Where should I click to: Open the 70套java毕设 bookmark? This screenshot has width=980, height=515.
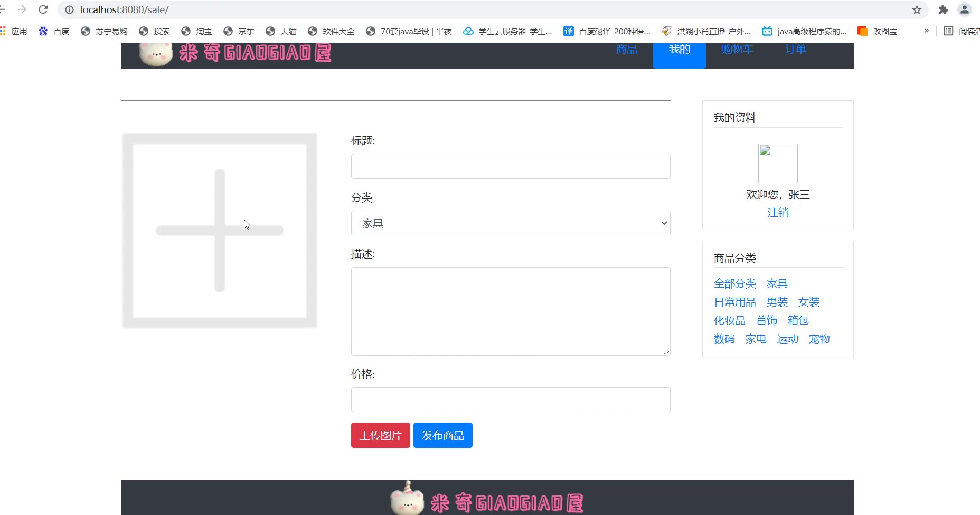click(x=409, y=31)
